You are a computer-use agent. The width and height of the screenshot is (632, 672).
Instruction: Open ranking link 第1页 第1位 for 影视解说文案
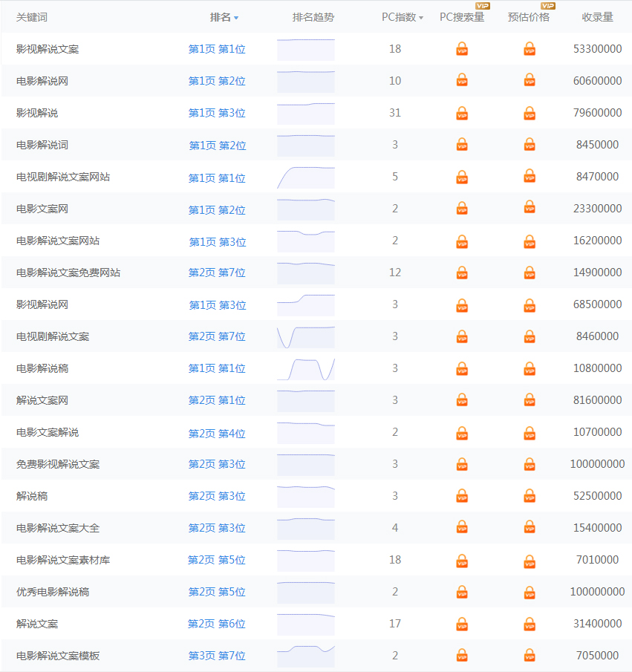217,49
